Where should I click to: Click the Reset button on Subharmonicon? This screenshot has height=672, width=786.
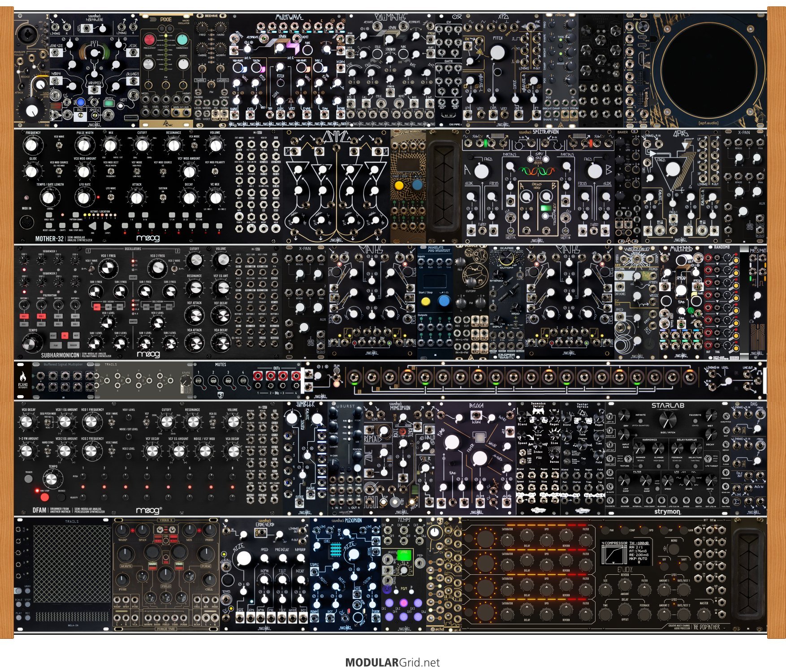[53, 335]
